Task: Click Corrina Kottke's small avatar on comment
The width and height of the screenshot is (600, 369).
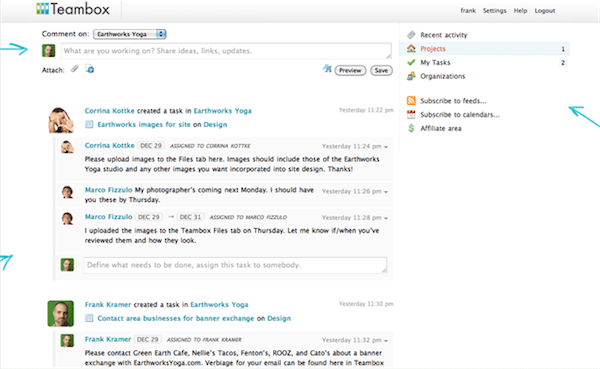Action: (x=67, y=147)
